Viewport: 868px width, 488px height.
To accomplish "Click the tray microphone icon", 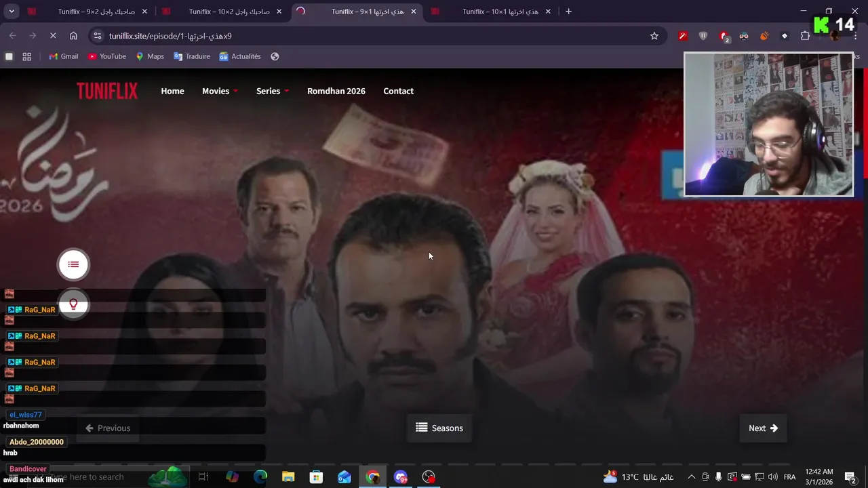I will [x=718, y=477].
